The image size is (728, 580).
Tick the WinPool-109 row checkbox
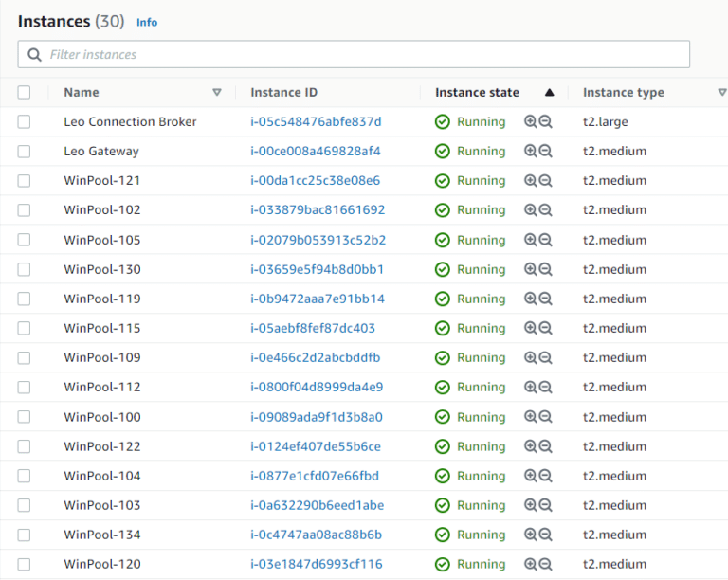coord(24,357)
